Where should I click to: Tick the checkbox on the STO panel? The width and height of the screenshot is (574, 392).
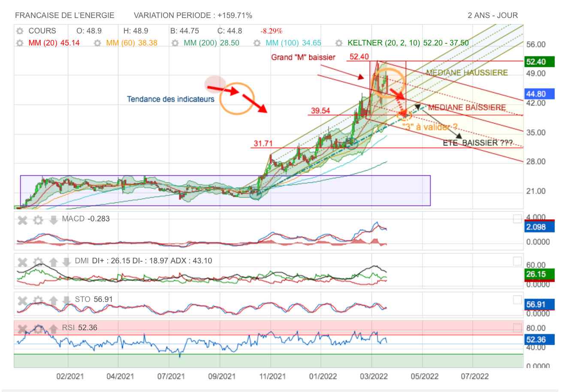[x=517, y=299]
